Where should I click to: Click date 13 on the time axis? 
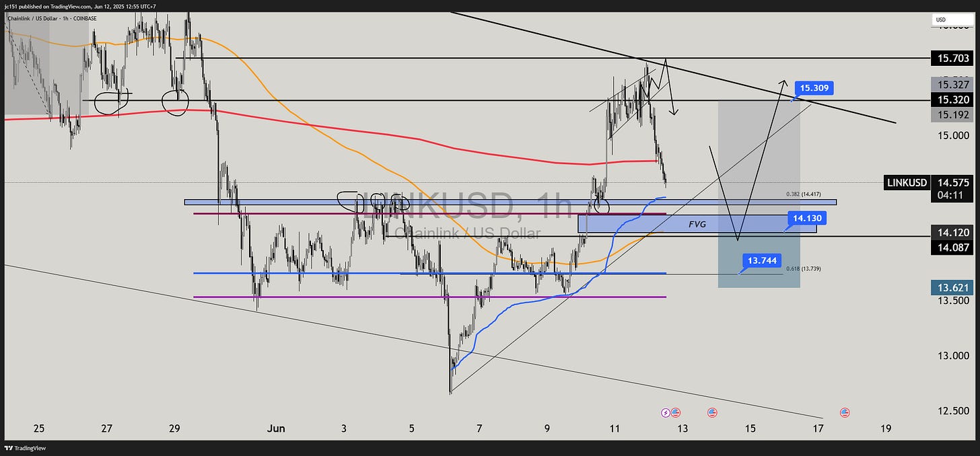(x=682, y=428)
